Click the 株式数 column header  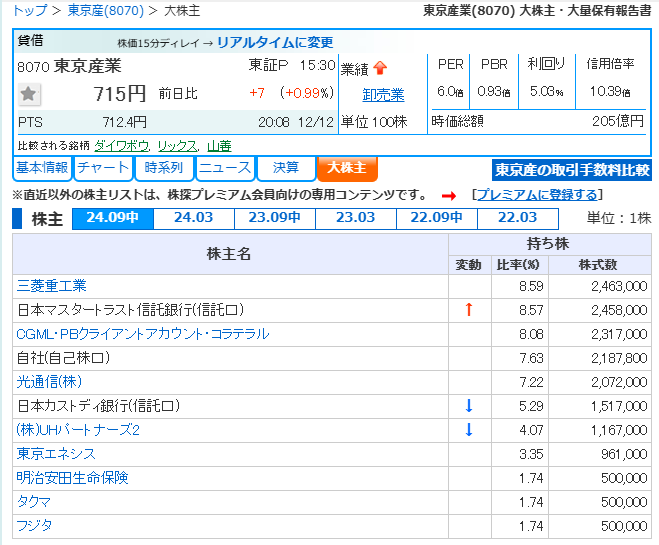click(598, 265)
